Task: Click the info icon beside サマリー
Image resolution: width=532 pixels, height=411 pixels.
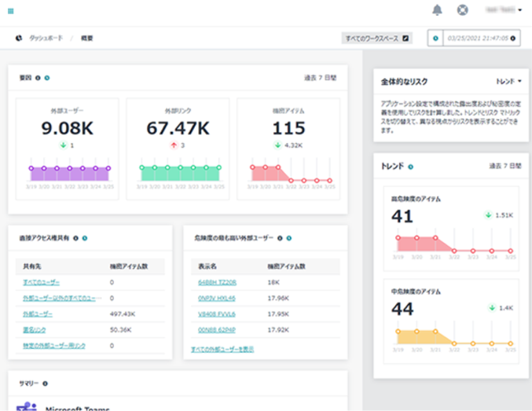Action: (x=45, y=383)
